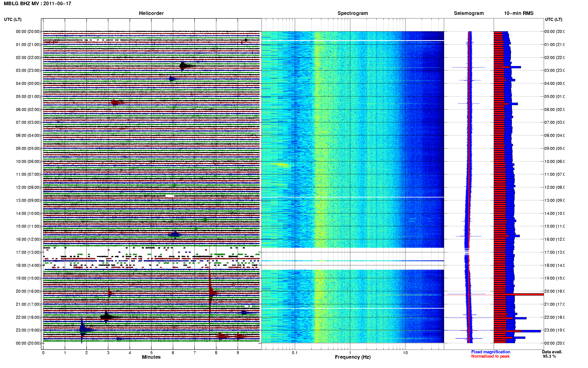Pick left axis label '07:00 (03:00)'
The width and height of the screenshot is (588, 368).
point(28,122)
